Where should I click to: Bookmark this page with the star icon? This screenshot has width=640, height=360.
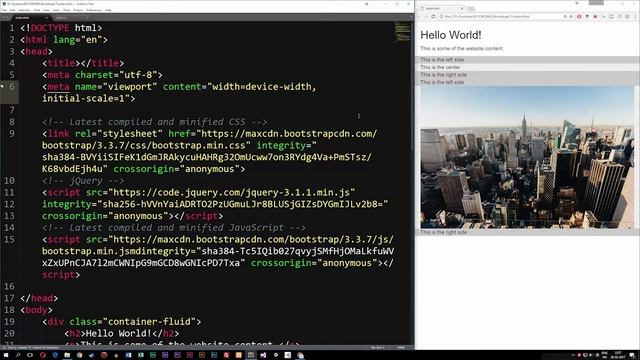click(x=571, y=16)
